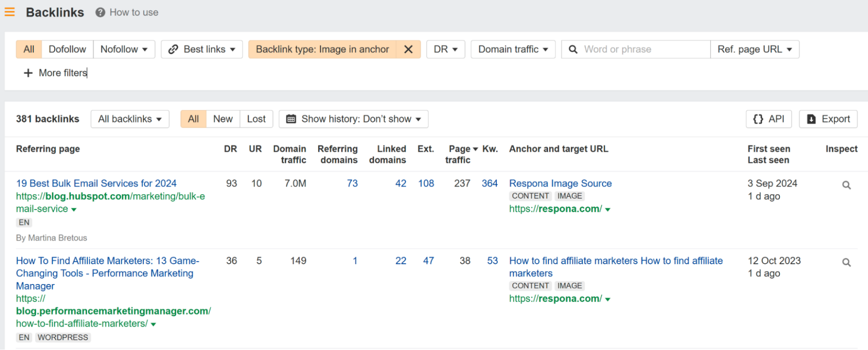
Task: Expand the how-to-find-affiliate-marketers URL arrow
Action: (x=153, y=324)
